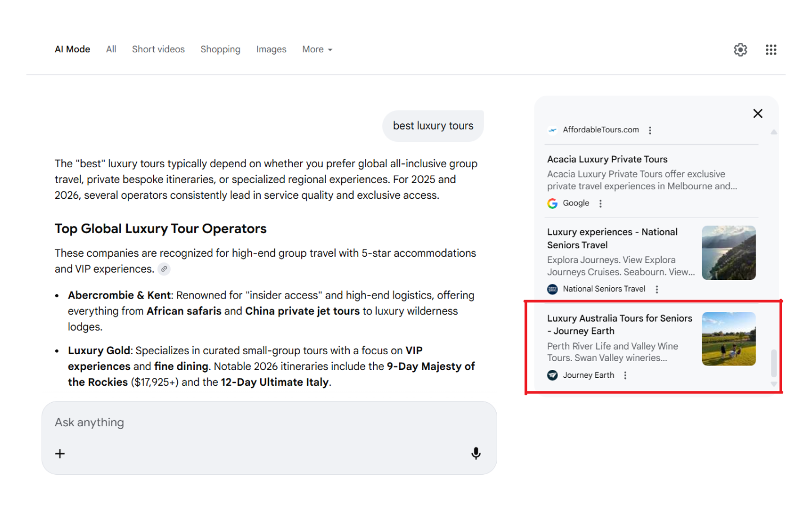Open options menu next to AffordableTours.com
Image resolution: width=812 pixels, height=513 pixels.
point(650,130)
